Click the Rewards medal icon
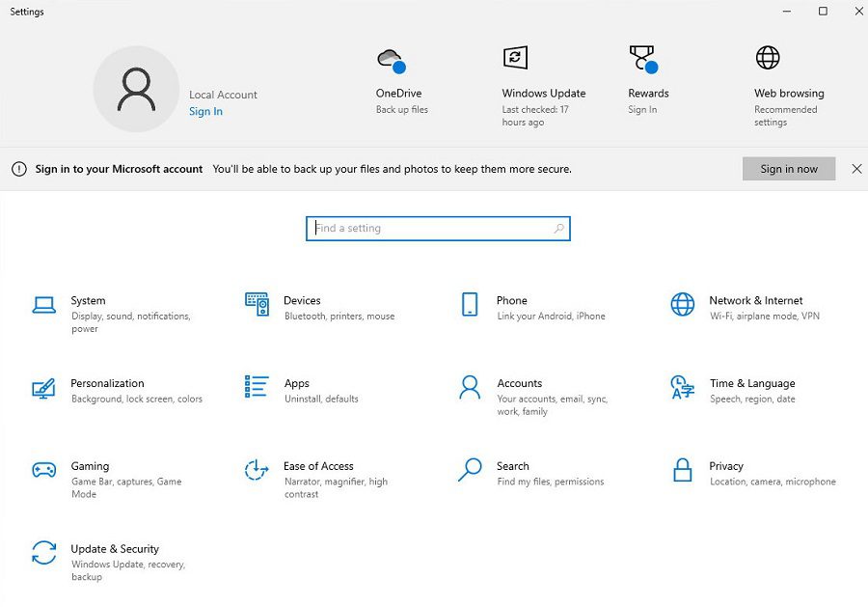Image resolution: width=868 pixels, height=607 pixels. [643, 59]
